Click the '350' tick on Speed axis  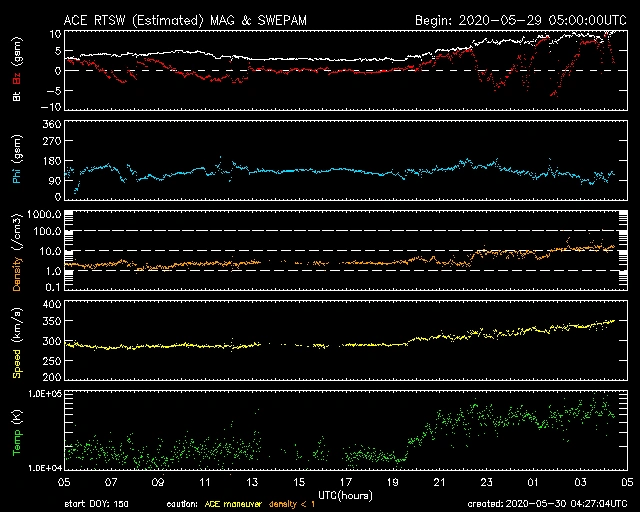52,321
